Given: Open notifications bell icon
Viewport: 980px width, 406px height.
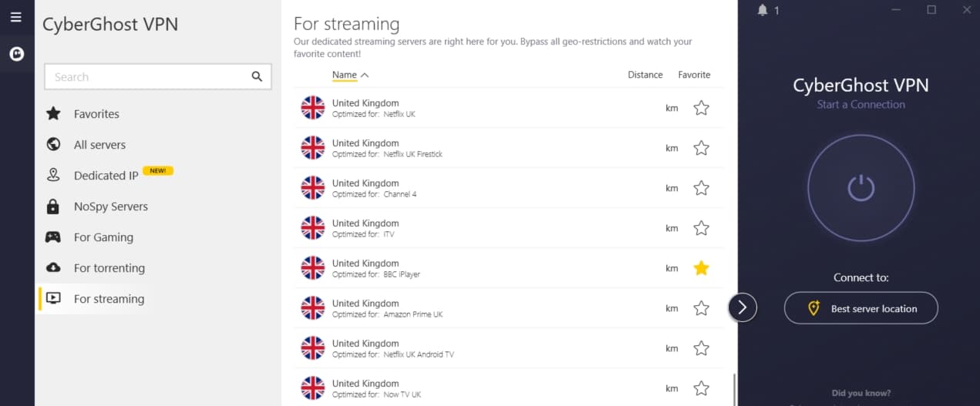Looking at the screenshot, I should (x=763, y=10).
